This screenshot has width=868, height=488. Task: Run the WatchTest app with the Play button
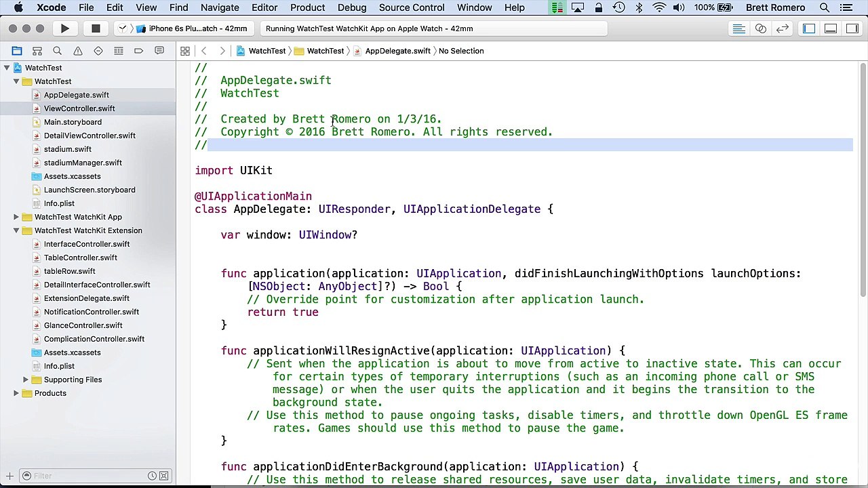point(64,28)
